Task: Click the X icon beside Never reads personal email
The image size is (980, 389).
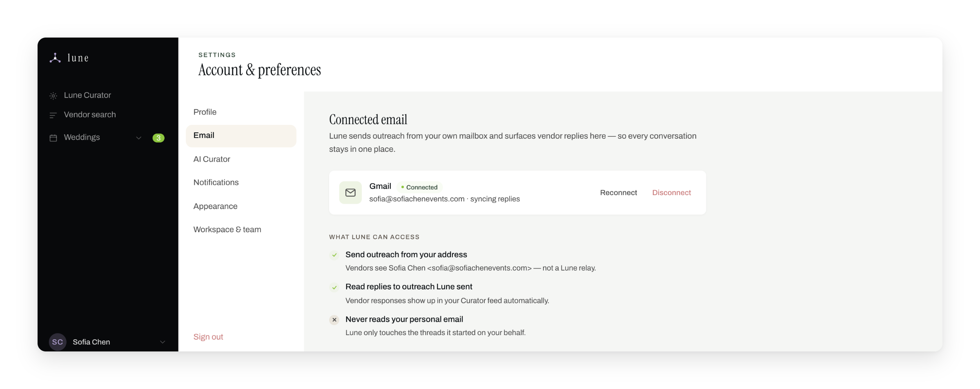Action: [x=334, y=320]
